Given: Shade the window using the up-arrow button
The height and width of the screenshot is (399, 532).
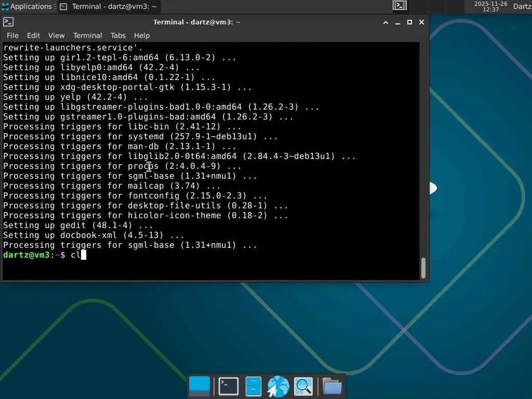Looking at the screenshot, I should (x=385, y=22).
